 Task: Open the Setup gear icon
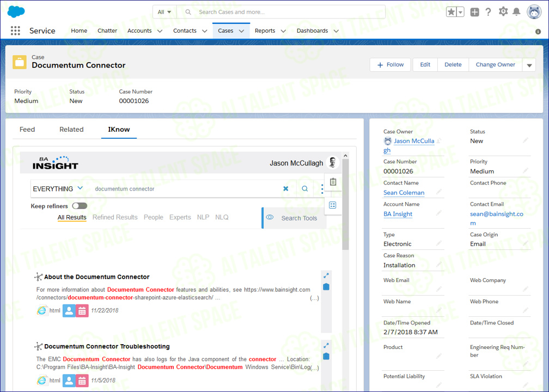coord(503,11)
